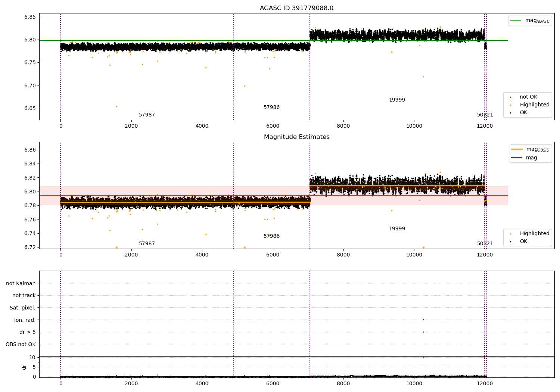Click the flagged dot on the dr > 5 row

pos(423,332)
